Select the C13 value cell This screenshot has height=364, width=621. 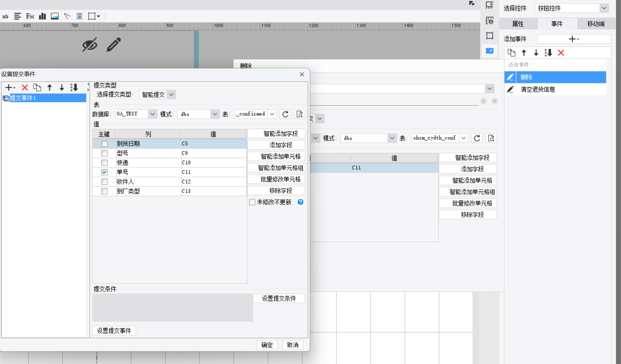tap(214, 191)
